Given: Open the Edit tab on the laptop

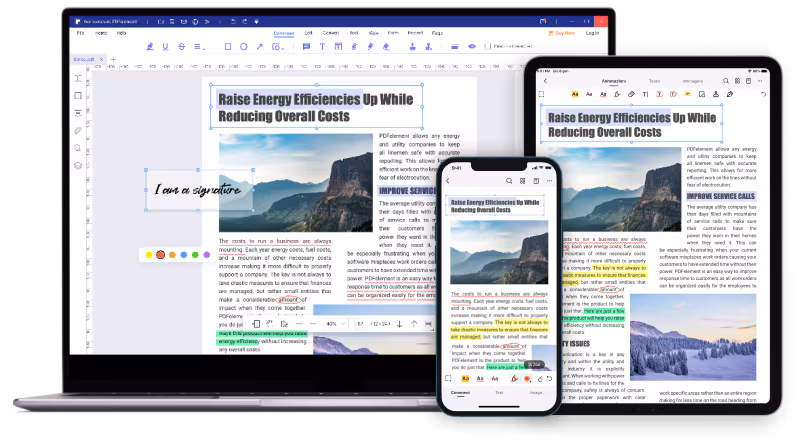Looking at the screenshot, I should [x=308, y=33].
